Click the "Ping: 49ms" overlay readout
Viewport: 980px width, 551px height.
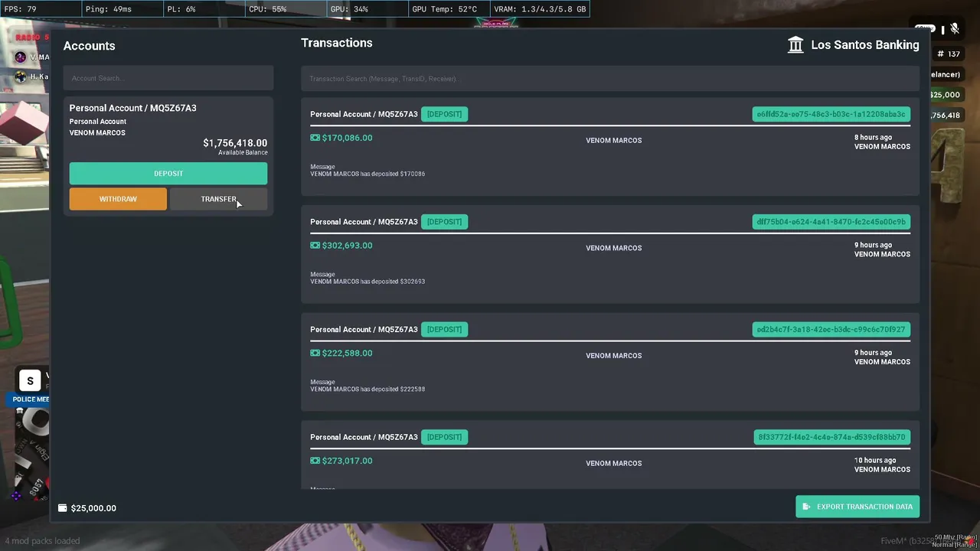[107, 9]
